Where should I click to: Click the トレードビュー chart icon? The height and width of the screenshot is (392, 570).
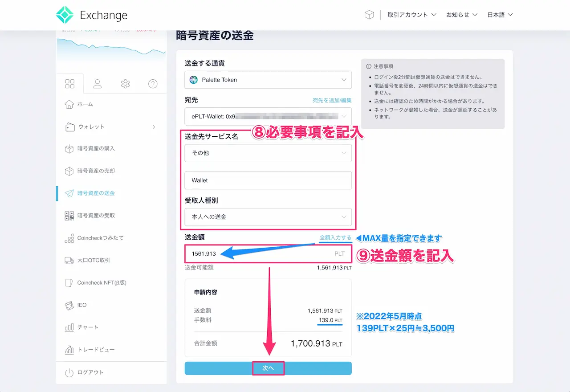click(x=69, y=350)
